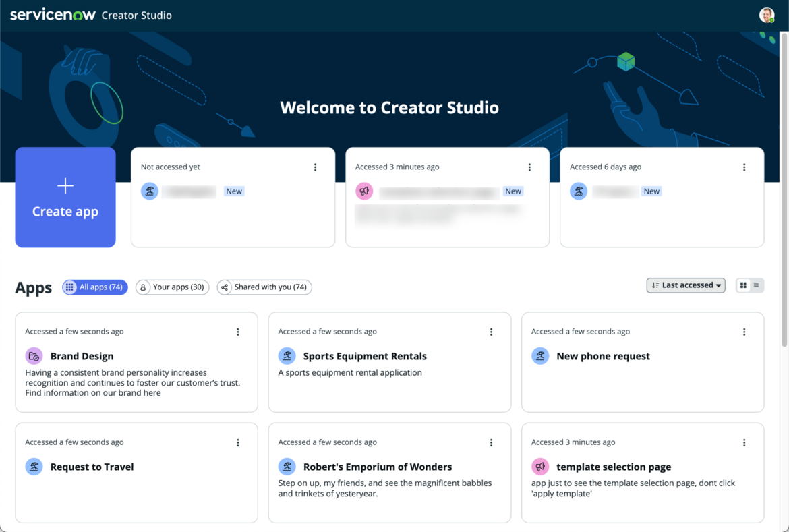This screenshot has width=789, height=532.
Task: Click the Brand Design app icon
Action: point(34,356)
